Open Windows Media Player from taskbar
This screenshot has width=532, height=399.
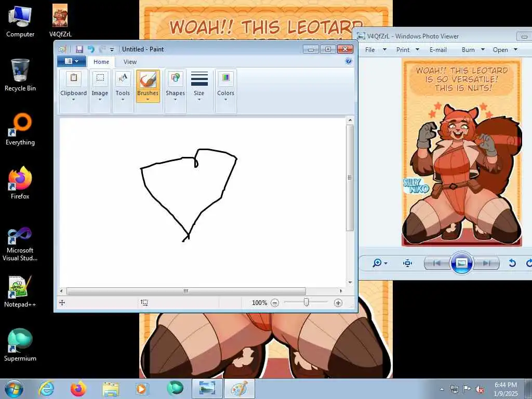pyautogui.click(x=141, y=389)
